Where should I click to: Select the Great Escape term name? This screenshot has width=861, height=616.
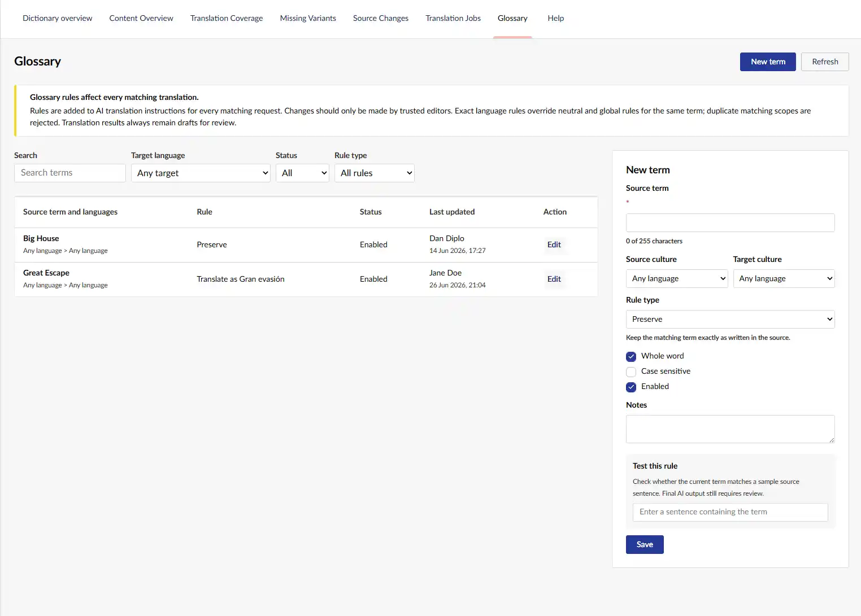click(46, 273)
